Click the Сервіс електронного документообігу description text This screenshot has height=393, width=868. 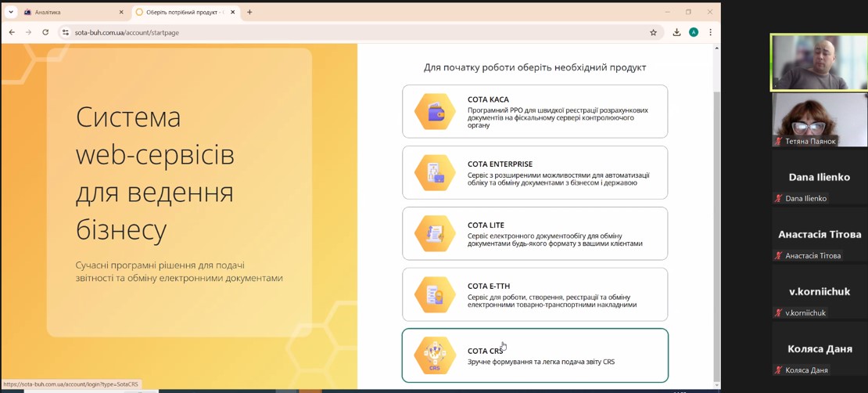tap(555, 240)
